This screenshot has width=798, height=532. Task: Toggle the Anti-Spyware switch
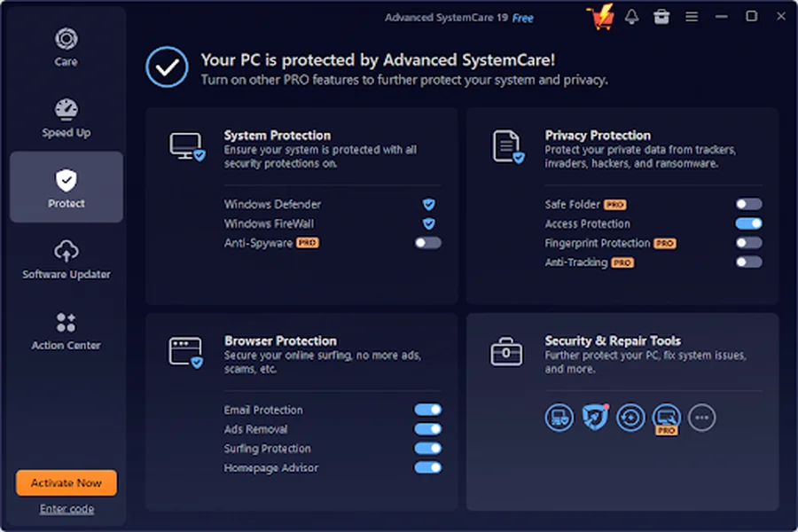(x=428, y=243)
